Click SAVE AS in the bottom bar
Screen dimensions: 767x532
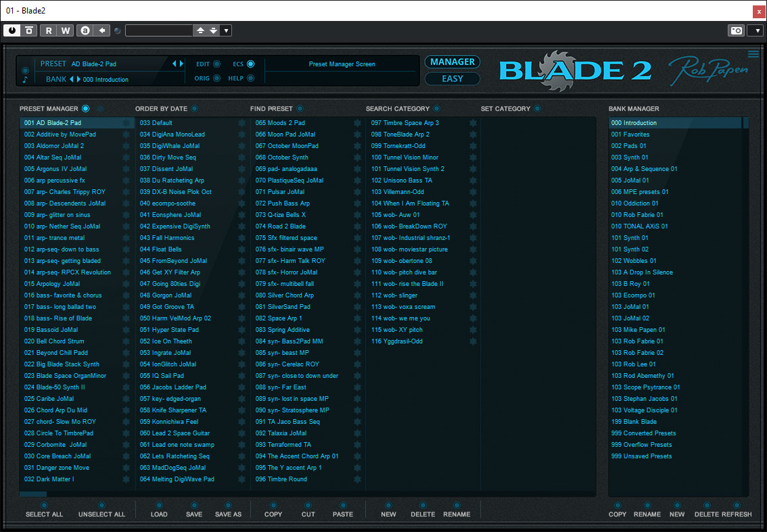click(228, 514)
